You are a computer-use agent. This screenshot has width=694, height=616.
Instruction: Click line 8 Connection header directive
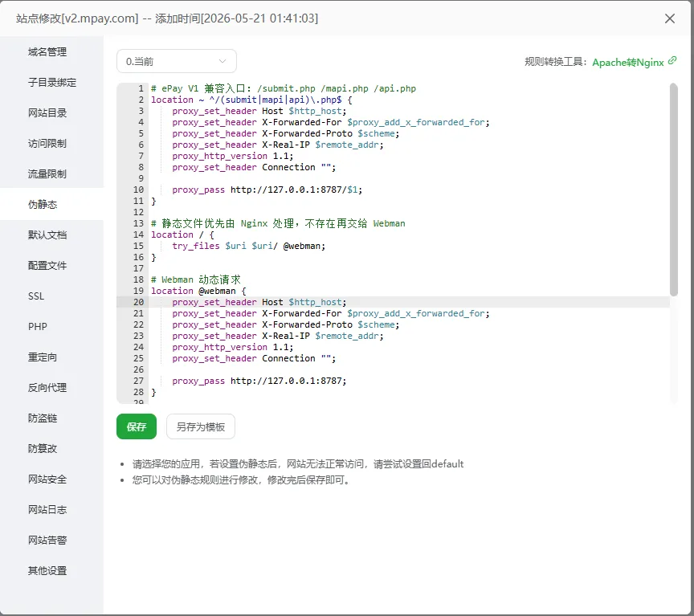[254, 167]
